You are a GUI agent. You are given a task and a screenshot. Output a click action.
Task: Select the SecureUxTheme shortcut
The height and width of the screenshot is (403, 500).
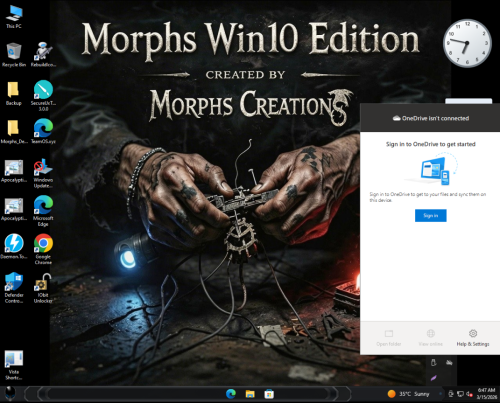coord(43,96)
